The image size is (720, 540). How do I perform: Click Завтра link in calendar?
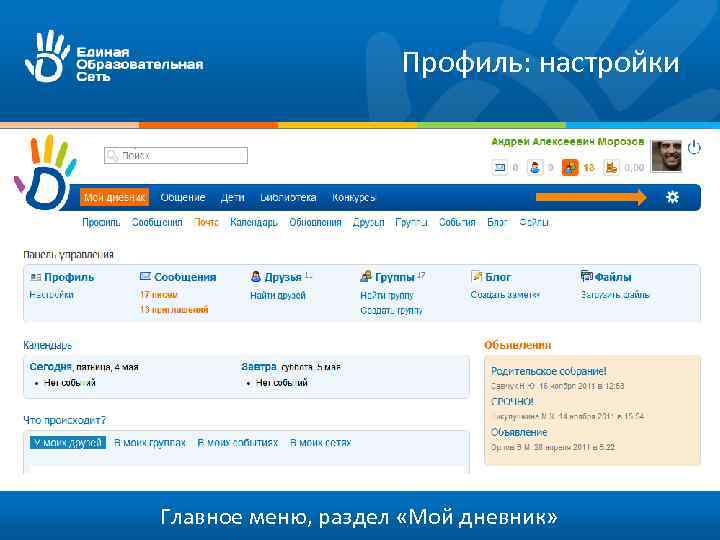coord(259,367)
